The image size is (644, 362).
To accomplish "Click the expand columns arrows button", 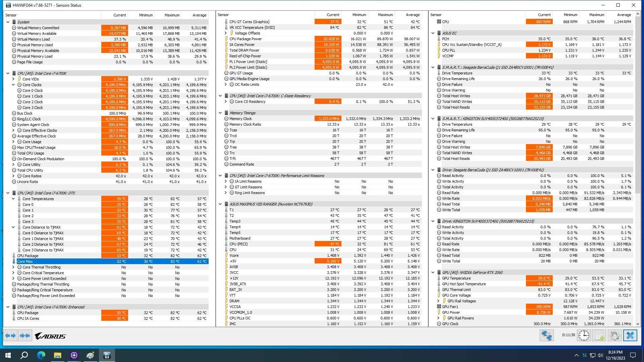I will point(10,336).
